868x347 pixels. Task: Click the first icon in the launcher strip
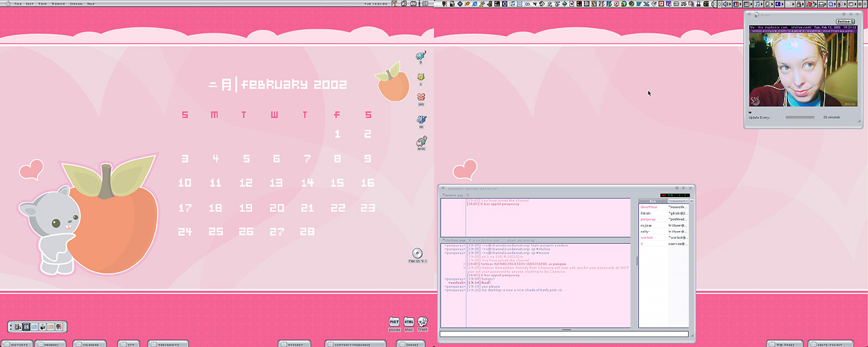[17, 326]
